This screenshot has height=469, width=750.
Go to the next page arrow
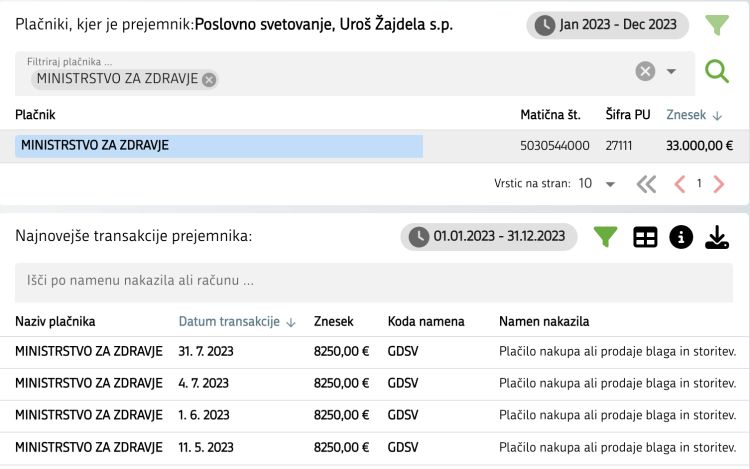tap(718, 184)
